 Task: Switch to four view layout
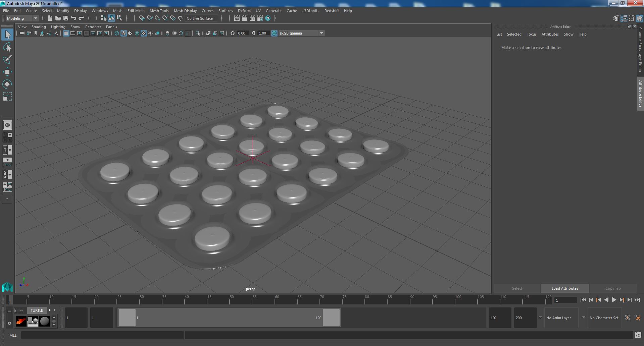click(7, 137)
